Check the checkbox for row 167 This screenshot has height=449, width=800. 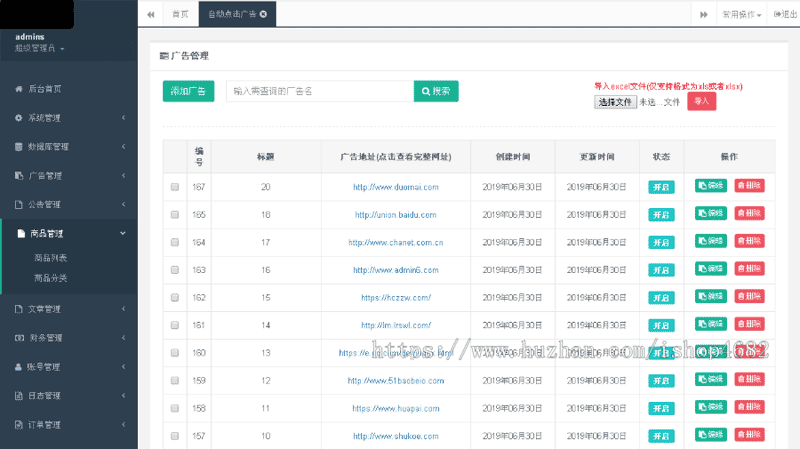click(175, 187)
